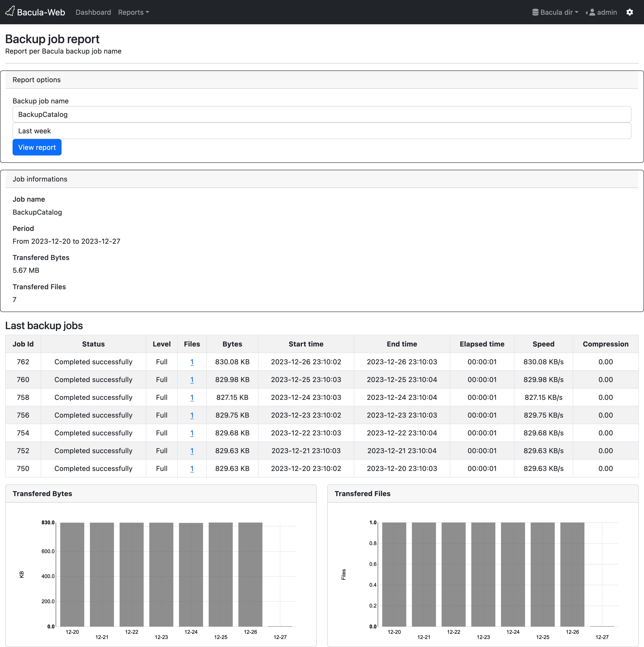Click elapsed time 00:00:01 for job 758
Image resolution: width=644 pixels, height=647 pixels.
(x=482, y=397)
